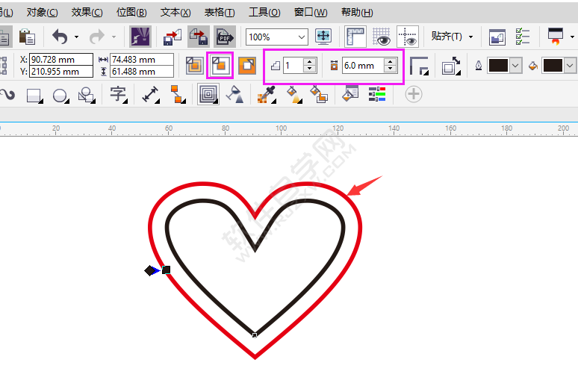Image resolution: width=578 pixels, height=392 pixels.
Task: Click the black outline color swatch
Action: click(x=498, y=66)
